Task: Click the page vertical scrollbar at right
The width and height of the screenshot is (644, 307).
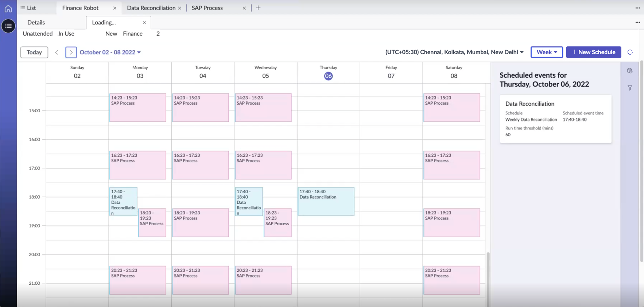Action: click(x=641, y=160)
